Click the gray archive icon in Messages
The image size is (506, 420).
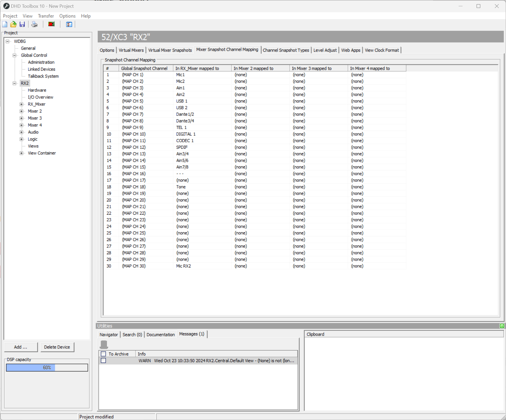click(104, 344)
